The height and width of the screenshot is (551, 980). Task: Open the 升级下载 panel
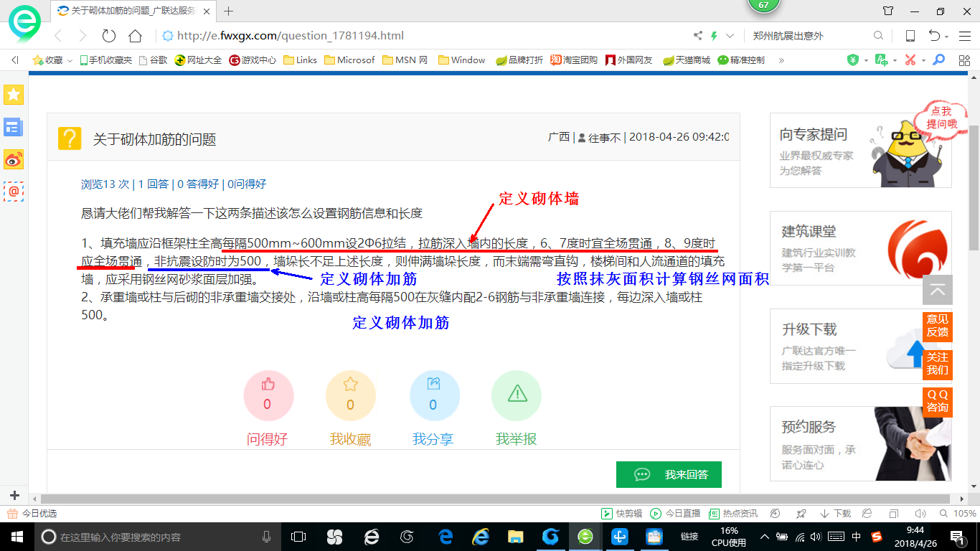click(x=861, y=346)
